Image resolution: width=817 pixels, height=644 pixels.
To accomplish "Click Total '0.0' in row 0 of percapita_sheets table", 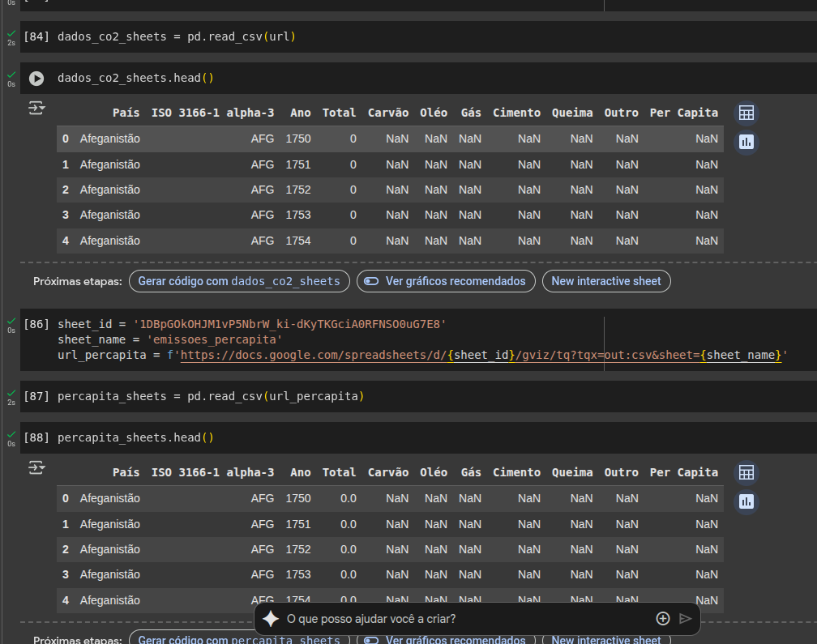I will [x=349, y=498].
